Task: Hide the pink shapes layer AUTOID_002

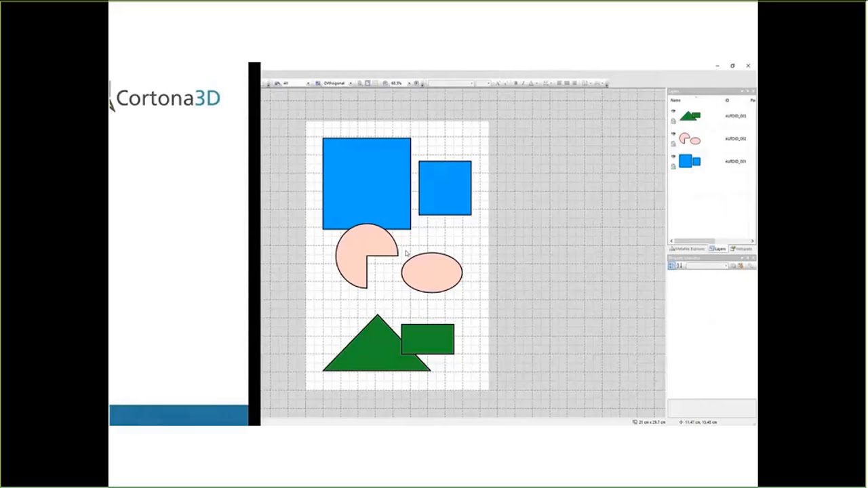Action: 673,134
